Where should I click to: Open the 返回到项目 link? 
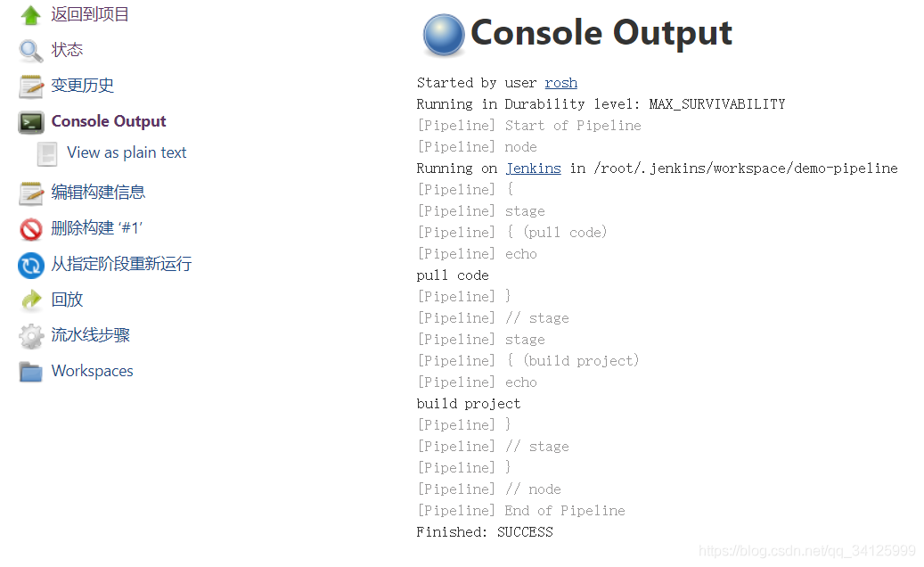pyautogui.click(x=90, y=14)
